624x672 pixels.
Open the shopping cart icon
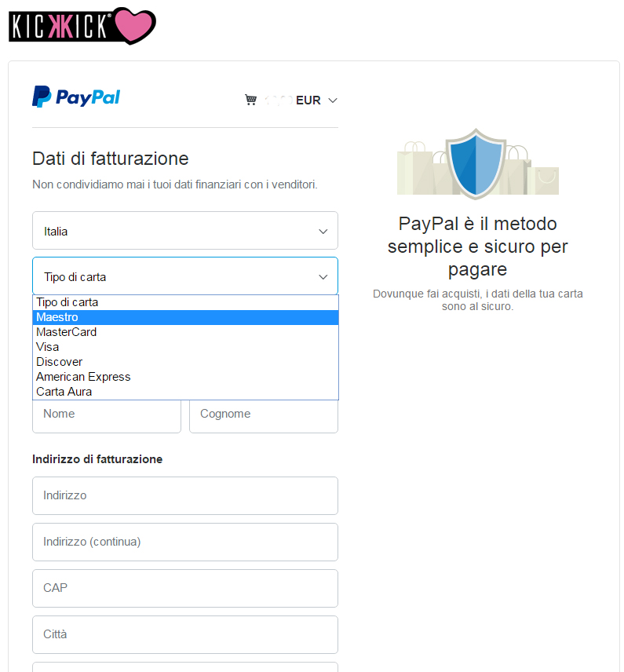click(250, 100)
